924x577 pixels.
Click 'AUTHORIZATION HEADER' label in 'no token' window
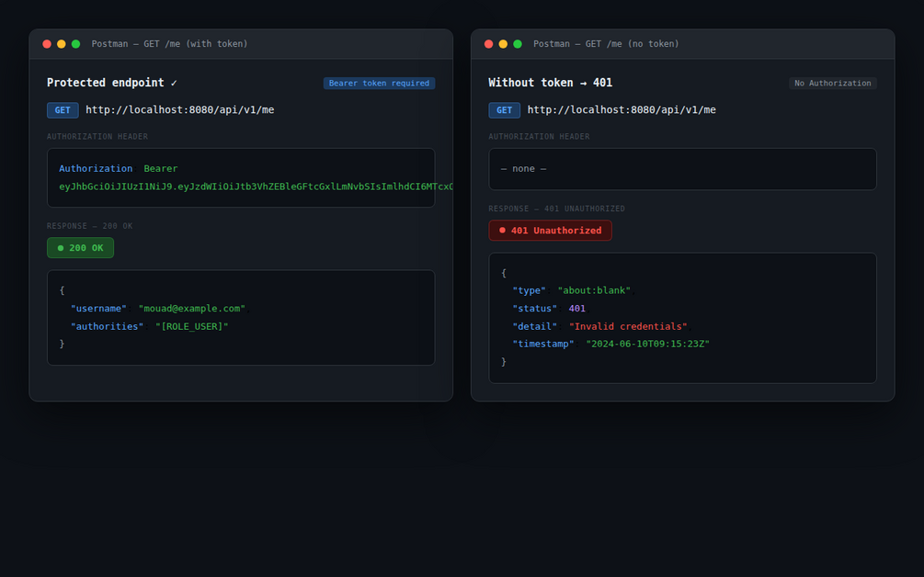tap(539, 137)
